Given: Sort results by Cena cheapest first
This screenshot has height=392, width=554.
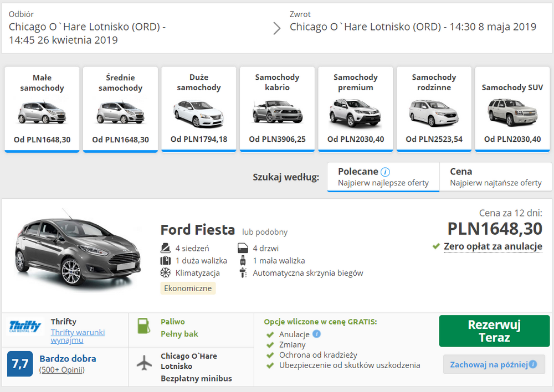Looking at the screenshot, I should 495,177.
